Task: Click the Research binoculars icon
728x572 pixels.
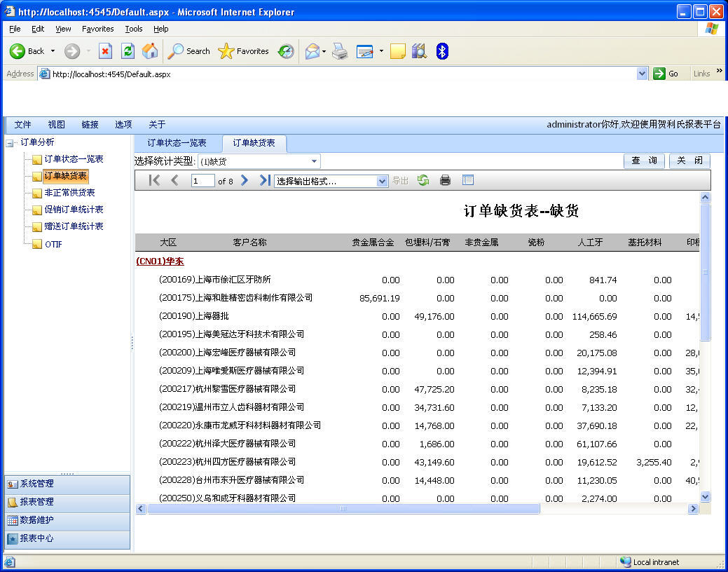Action: 419,51
